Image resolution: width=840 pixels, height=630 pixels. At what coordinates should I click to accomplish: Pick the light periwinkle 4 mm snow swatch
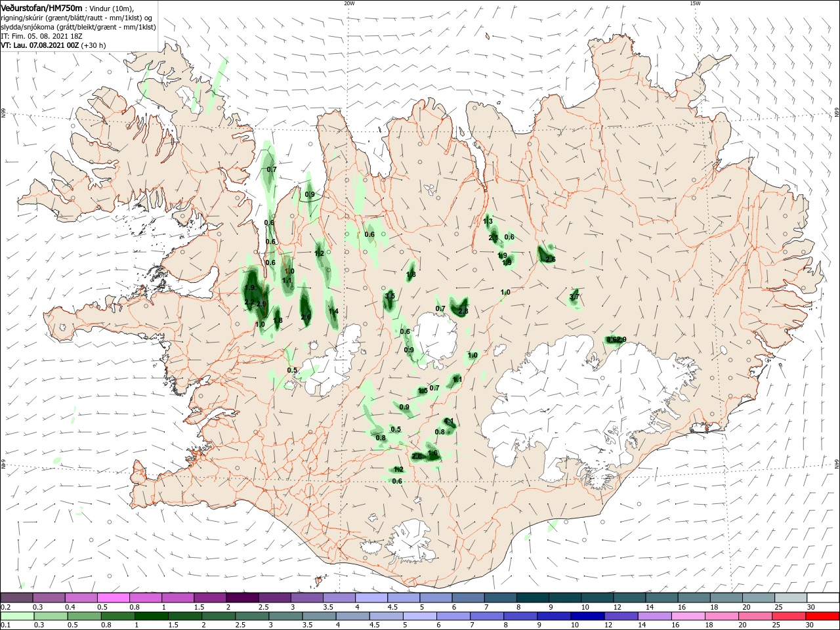click(371, 598)
